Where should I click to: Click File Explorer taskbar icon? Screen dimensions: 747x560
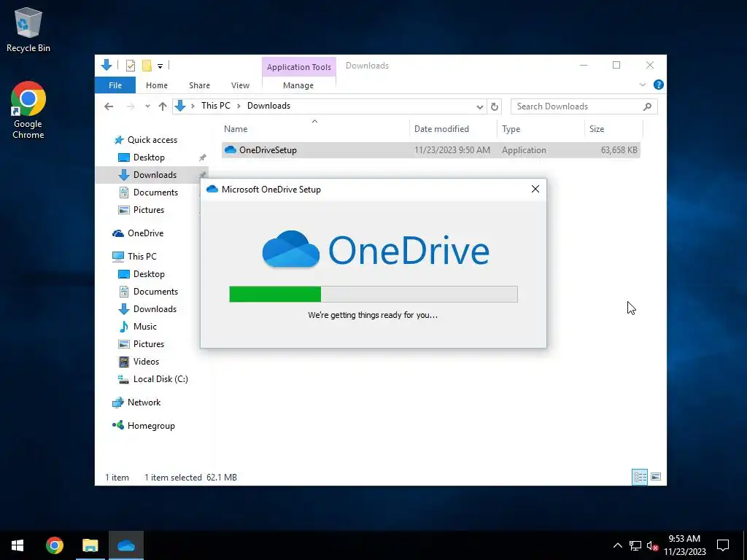[x=90, y=545]
